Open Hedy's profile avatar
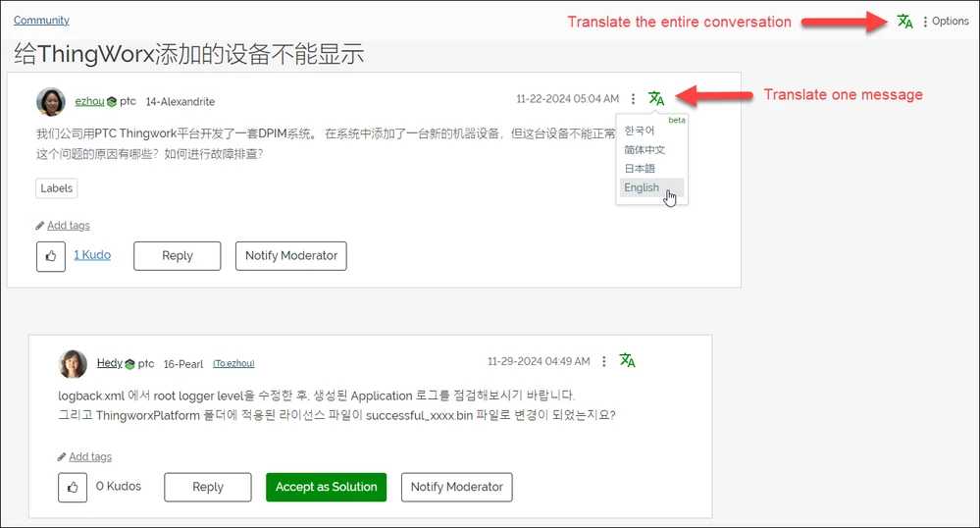Image resolution: width=980 pixels, height=528 pixels. pyautogui.click(x=73, y=363)
